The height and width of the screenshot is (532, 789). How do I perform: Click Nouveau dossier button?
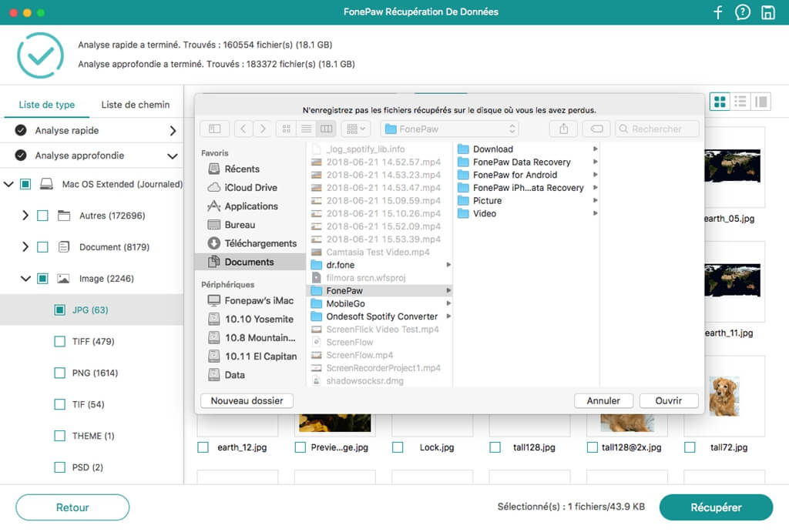[247, 401]
